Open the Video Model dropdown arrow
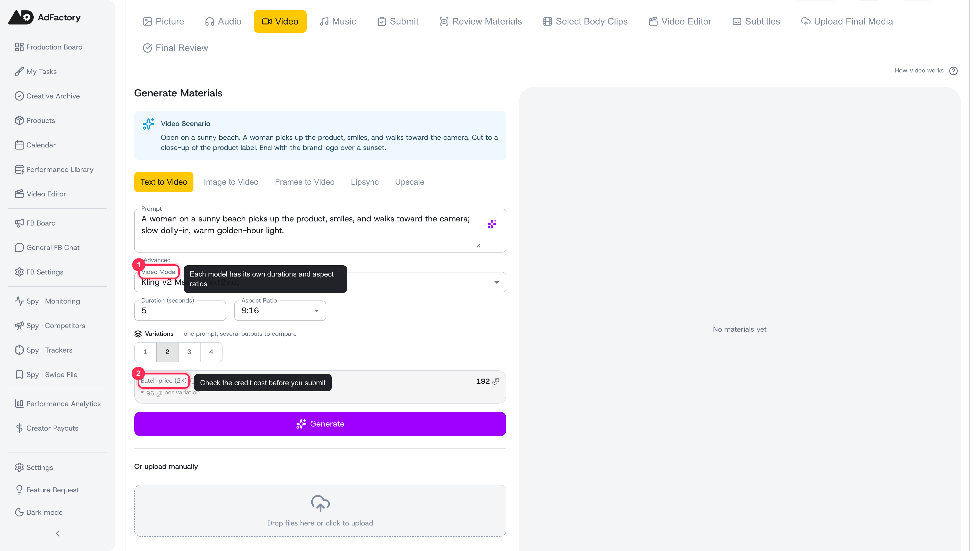980x551 pixels. click(x=496, y=282)
